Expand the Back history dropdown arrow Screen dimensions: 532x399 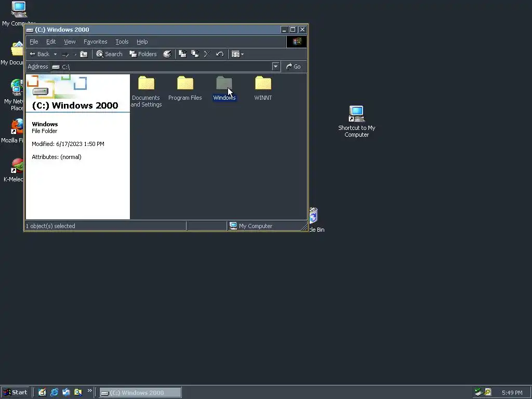(x=55, y=54)
